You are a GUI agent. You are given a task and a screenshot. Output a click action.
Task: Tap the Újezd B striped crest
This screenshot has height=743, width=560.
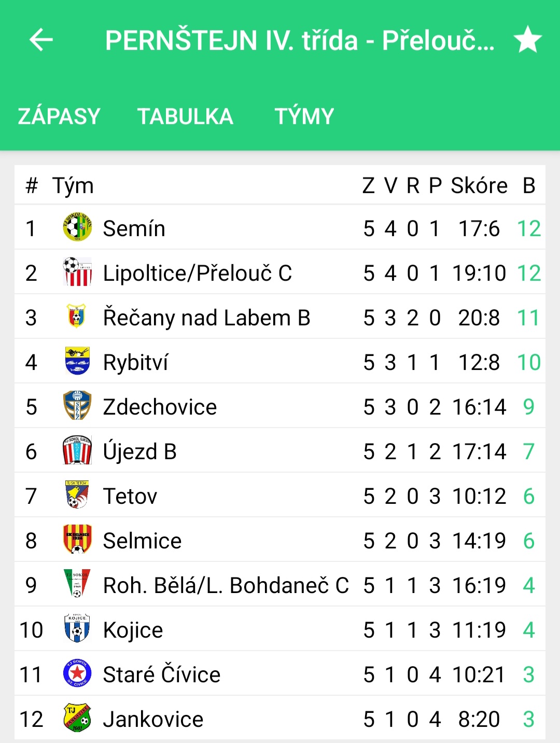tap(77, 450)
